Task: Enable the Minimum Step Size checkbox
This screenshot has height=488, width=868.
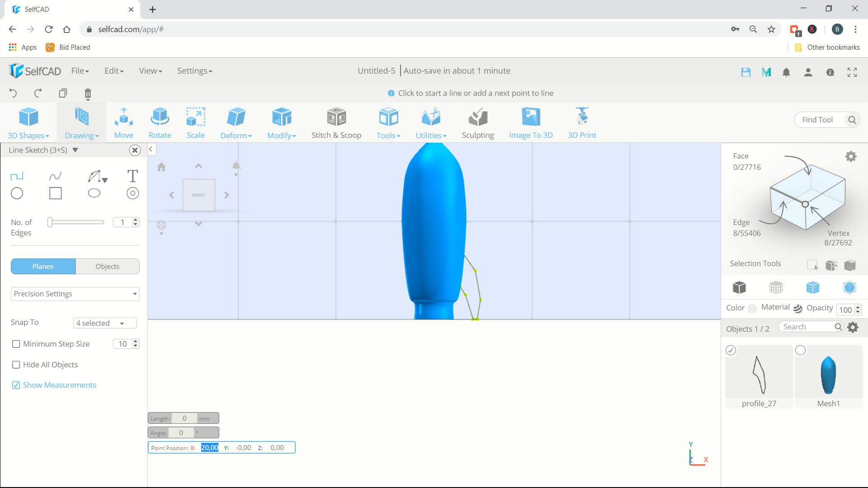Action: point(16,344)
